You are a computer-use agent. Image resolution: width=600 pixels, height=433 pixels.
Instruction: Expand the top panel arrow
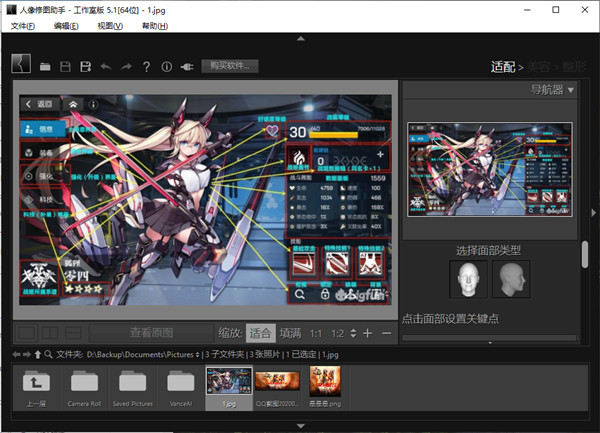[300, 39]
